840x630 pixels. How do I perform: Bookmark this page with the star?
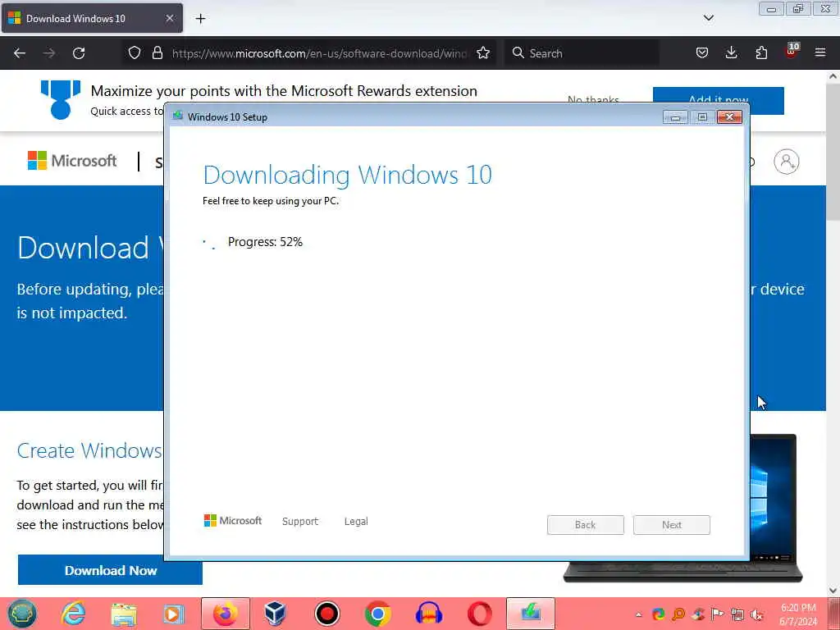point(483,53)
